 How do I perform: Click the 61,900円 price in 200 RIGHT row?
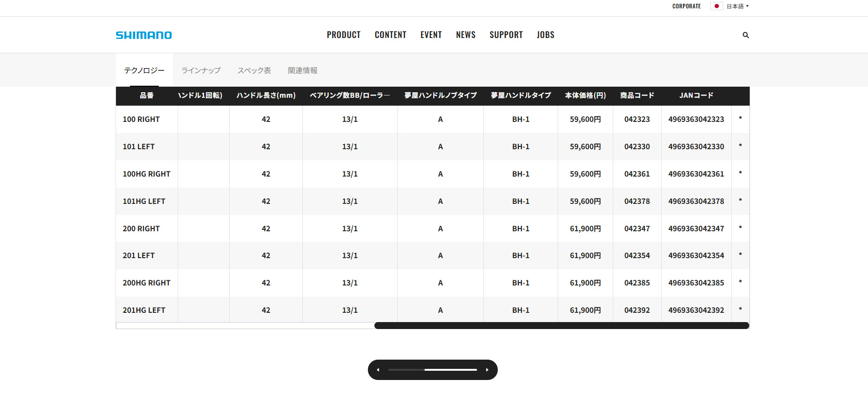(x=585, y=229)
